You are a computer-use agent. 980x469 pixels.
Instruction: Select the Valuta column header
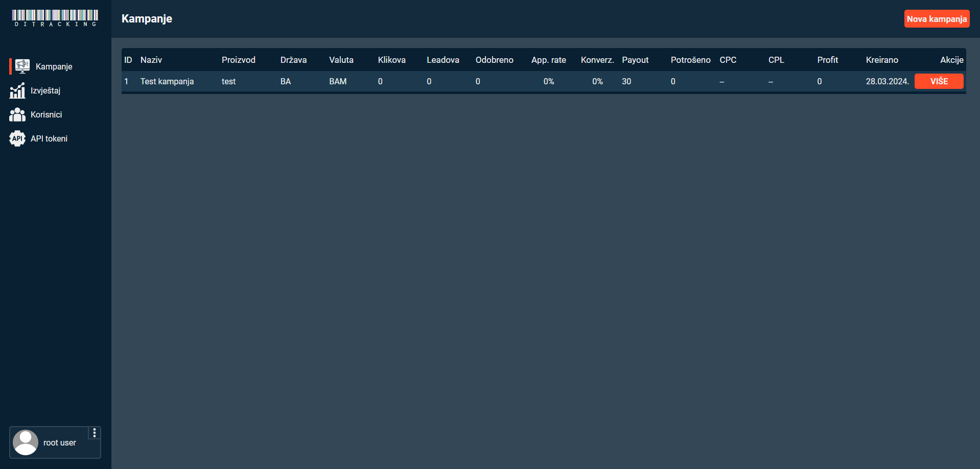point(341,60)
